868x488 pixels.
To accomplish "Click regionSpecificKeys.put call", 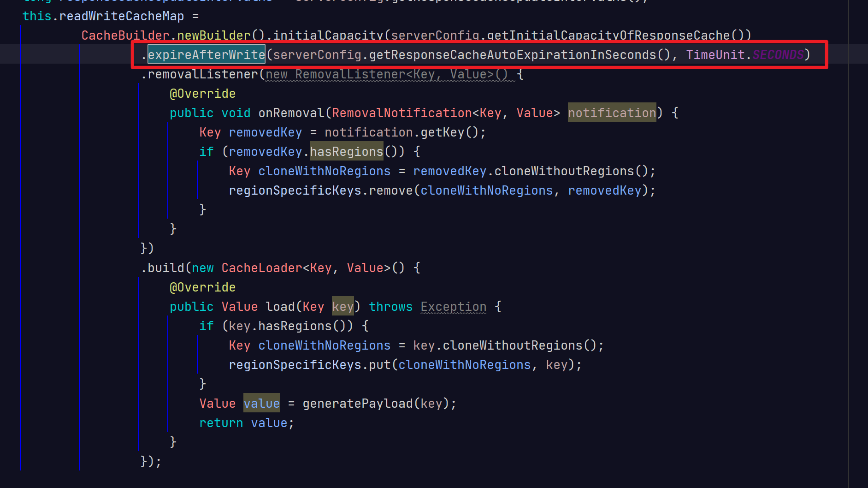I will coord(310,365).
